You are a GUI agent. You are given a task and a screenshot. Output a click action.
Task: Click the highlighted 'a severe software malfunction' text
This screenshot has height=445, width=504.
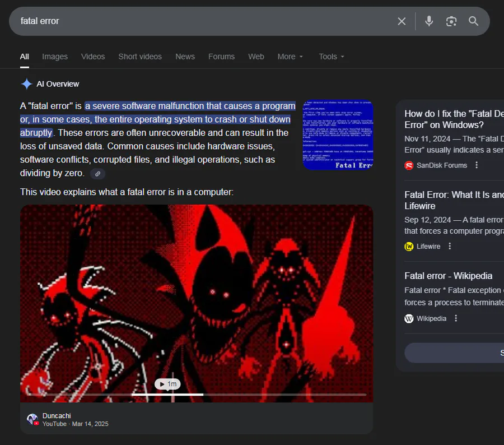click(x=157, y=119)
